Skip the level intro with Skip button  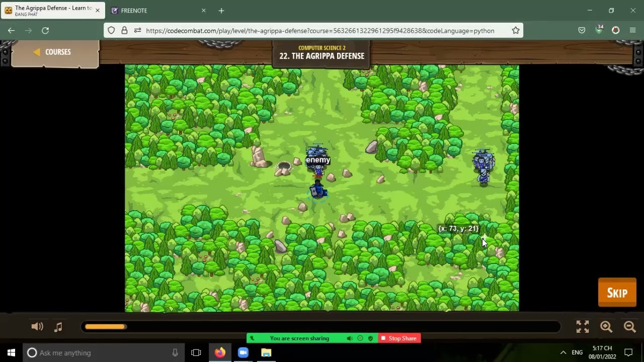coord(617,293)
